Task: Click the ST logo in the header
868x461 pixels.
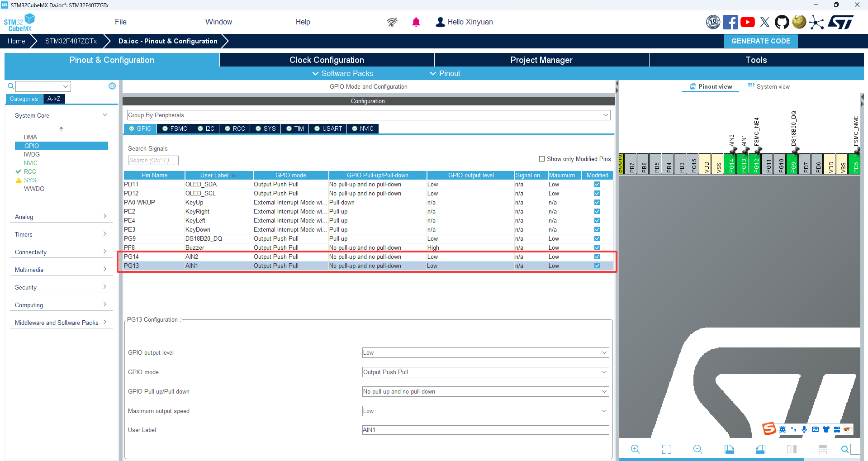Action: pyautogui.click(x=841, y=22)
